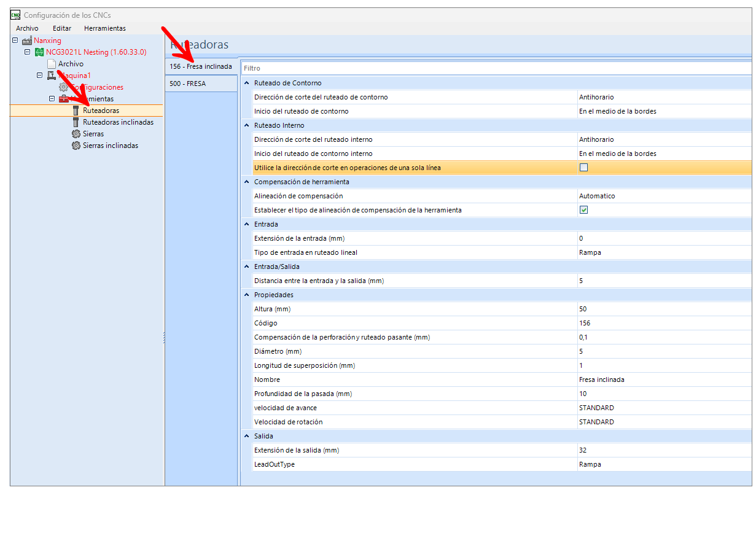
Task: Click Código value 156
Action: tap(664, 323)
